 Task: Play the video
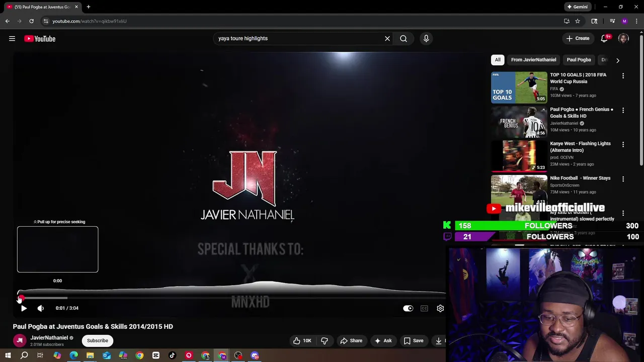24,308
